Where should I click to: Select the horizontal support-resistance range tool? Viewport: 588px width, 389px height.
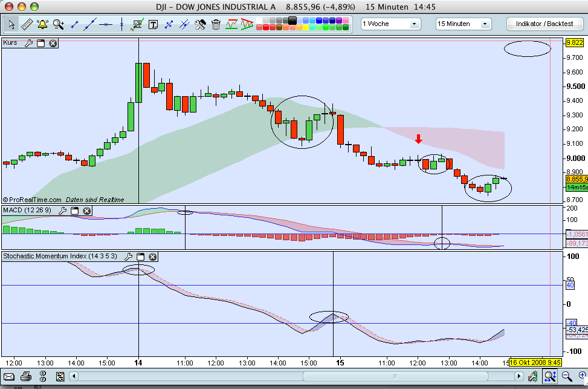click(231, 25)
